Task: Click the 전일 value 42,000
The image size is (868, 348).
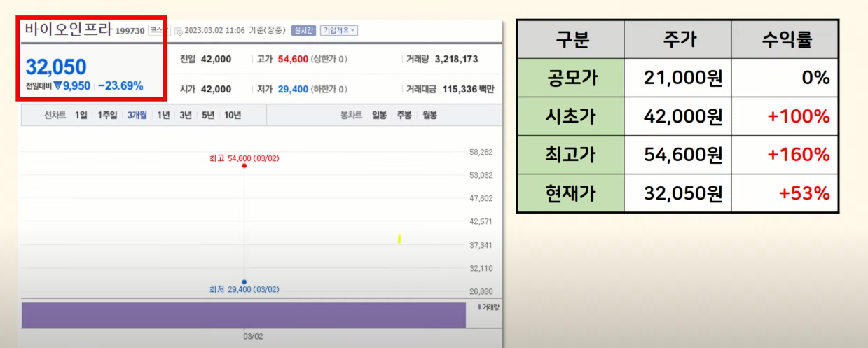Action: 216,59
